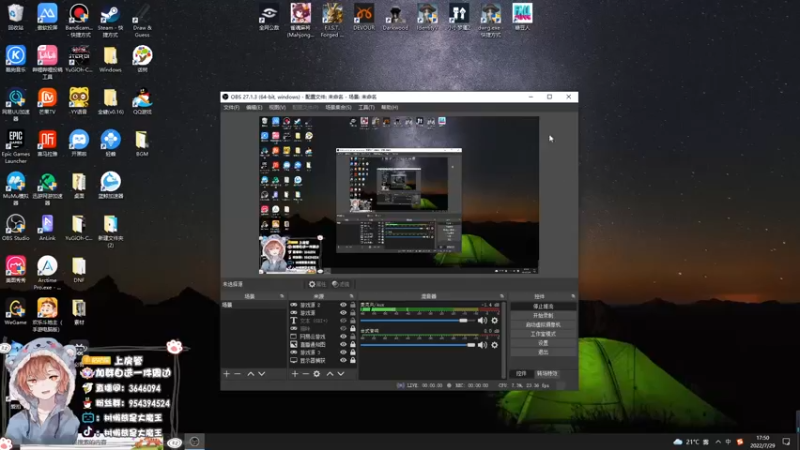Screen dimensions: 800x450
Task: Open Draw & Guess desktop shortcut
Action: coord(142,20)
